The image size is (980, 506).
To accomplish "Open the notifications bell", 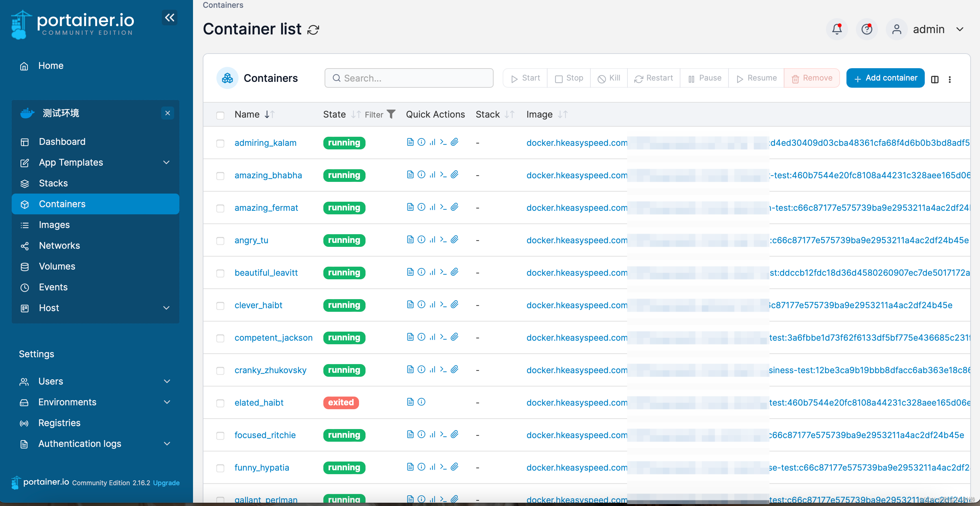I will coord(837,29).
